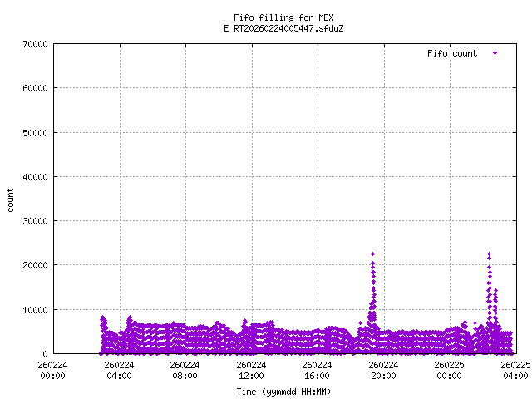Click the 40000 y-axis tick label
The image size is (532, 399).
(33, 177)
